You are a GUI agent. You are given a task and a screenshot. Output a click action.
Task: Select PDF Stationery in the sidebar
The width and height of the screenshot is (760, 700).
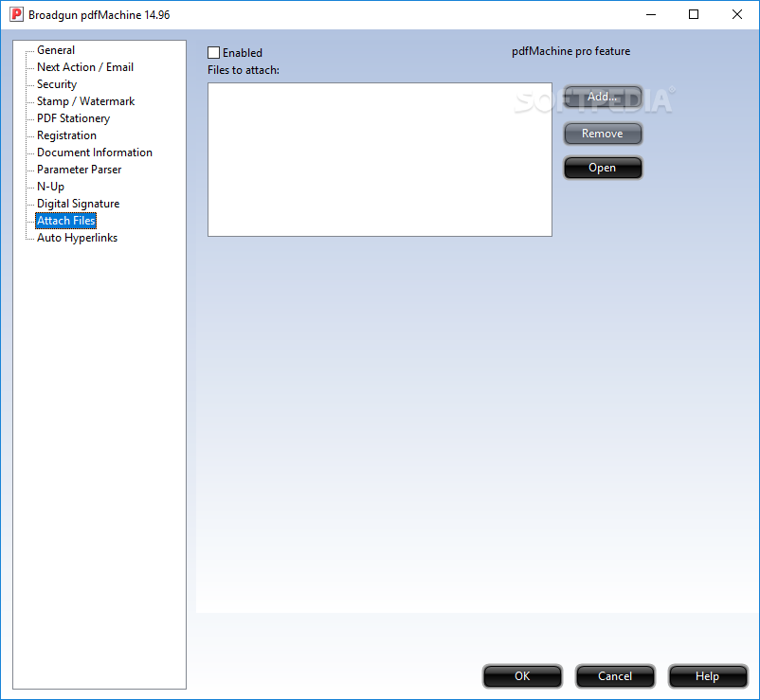click(x=74, y=118)
